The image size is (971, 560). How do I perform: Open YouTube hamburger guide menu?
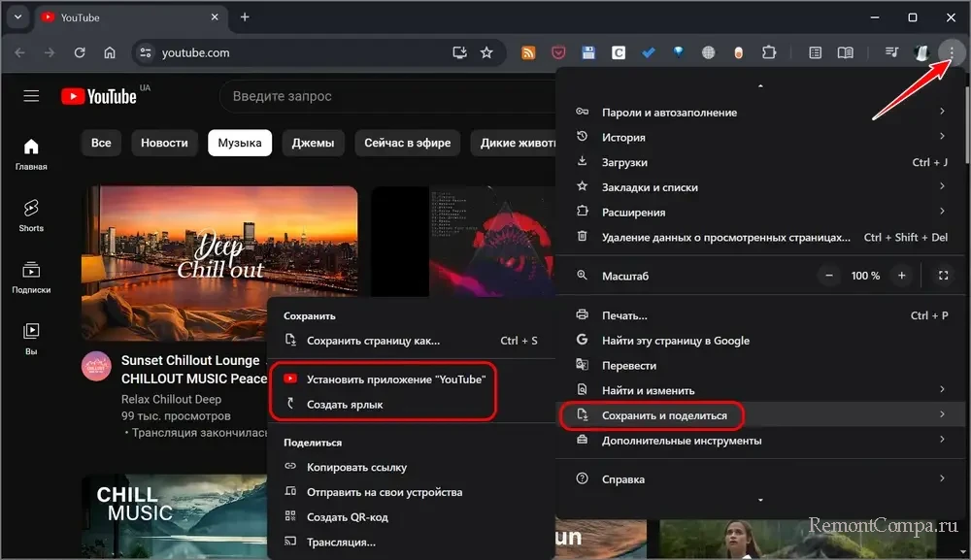pyautogui.click(x=31, y=96)
